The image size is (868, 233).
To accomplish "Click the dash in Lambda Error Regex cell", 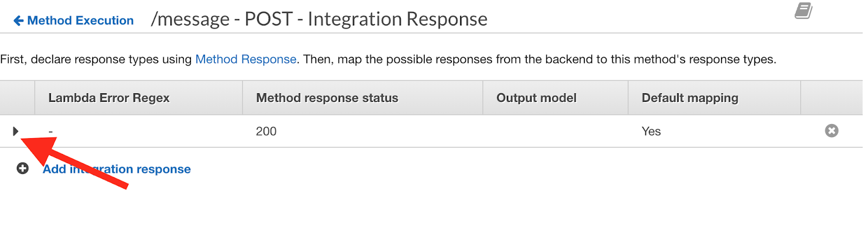I will (x=50, y=131).
